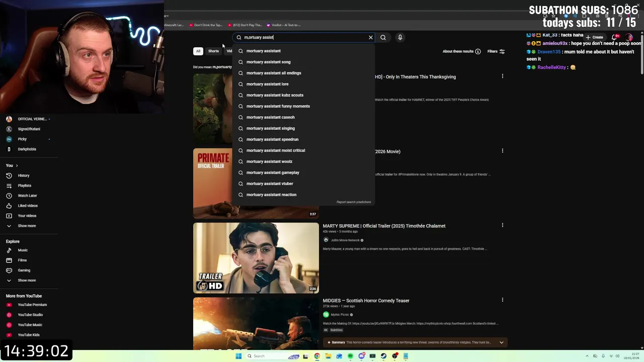Expand Show more under the Explore section
The image size is (644, 362).
(27, 281)
